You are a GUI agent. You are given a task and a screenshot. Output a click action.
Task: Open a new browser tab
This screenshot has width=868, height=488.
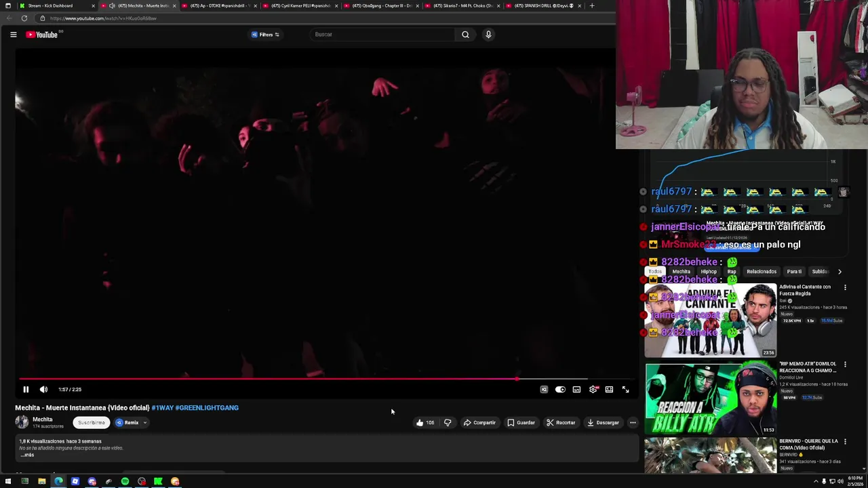click(x=592, y=5)
